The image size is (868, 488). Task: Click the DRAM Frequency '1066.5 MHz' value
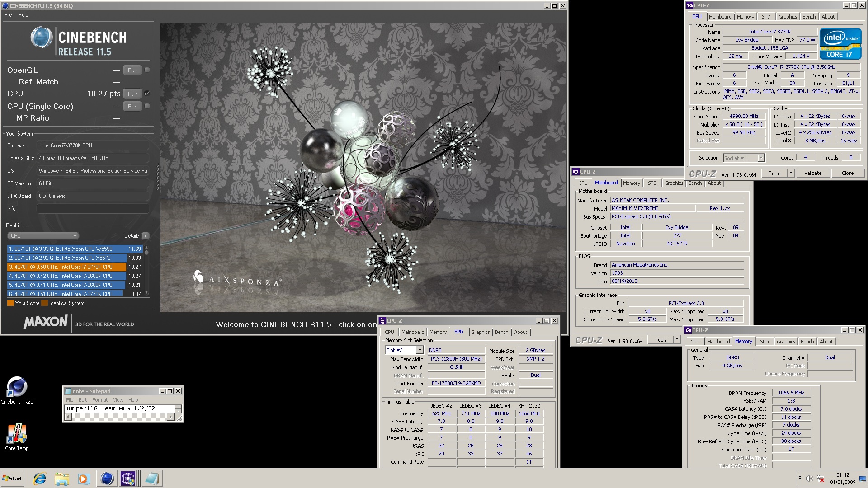(x=791, y=393)
